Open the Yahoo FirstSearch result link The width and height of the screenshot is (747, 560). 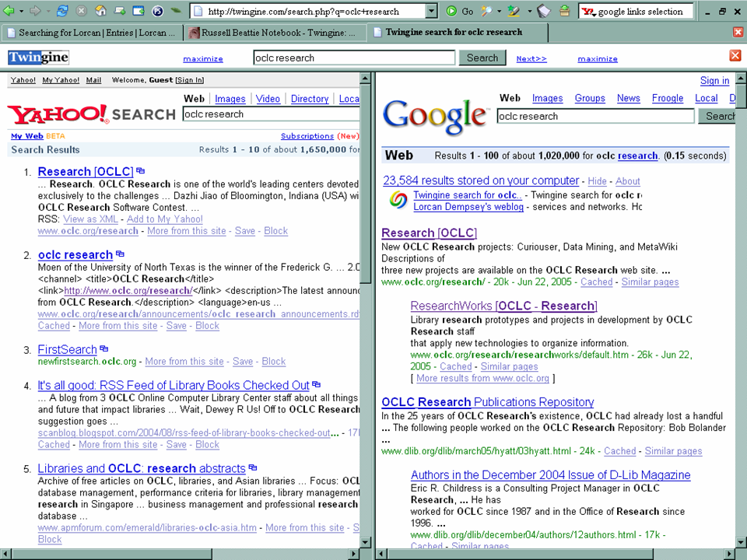click(67, 349)
